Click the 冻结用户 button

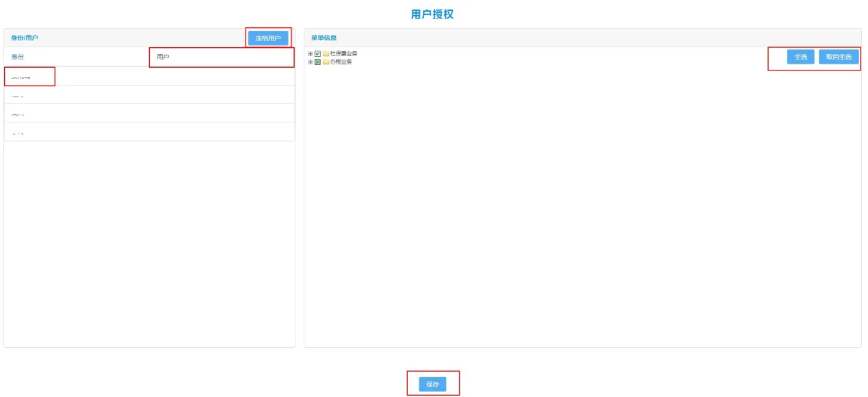pos(268,38)
